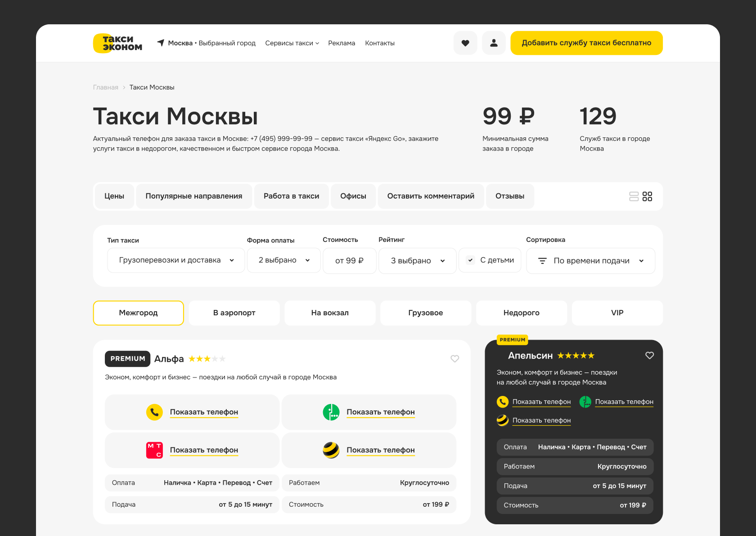Click the green MegaFon icon in Апельсин card
Screen dimensions: 756x536
[x=585, y=402]
